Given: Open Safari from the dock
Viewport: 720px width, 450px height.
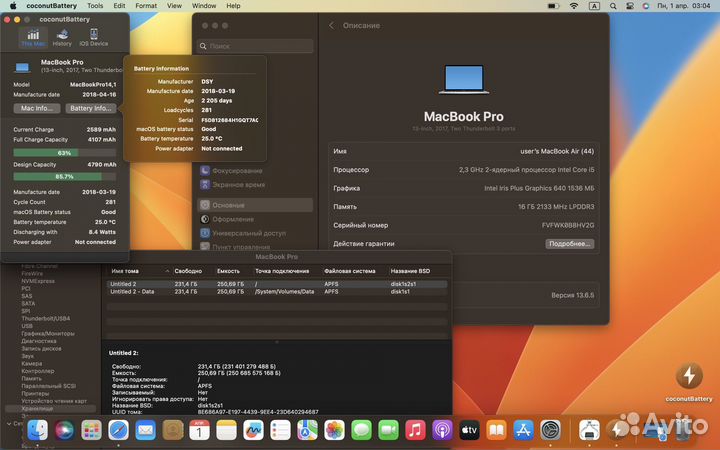Looking at the screenshot, I should point(118,430).
